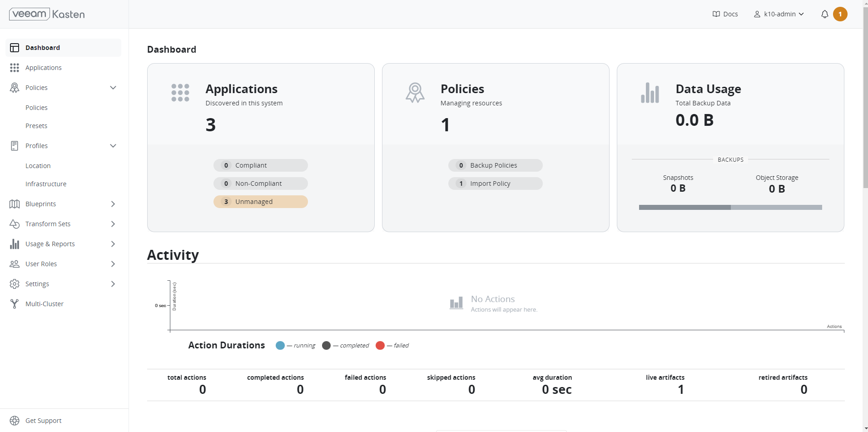Collapse the Profiles sidebar section

(x=113, y=146)
